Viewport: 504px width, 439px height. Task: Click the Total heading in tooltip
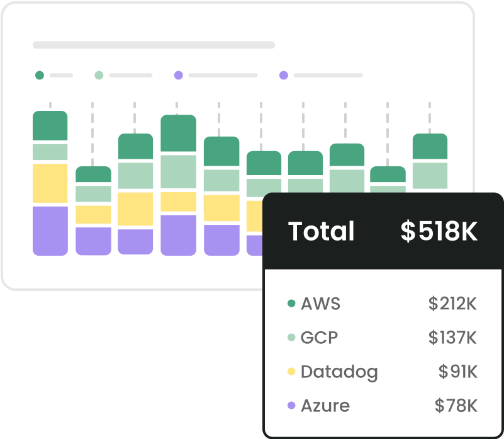tap(321, 232)
